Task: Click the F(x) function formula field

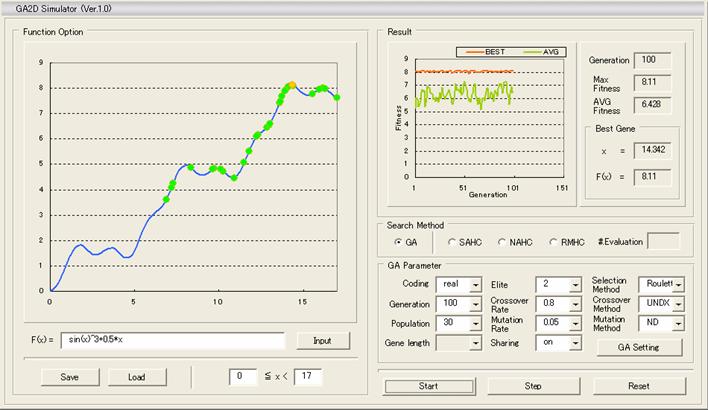Action: pos(172,340)
